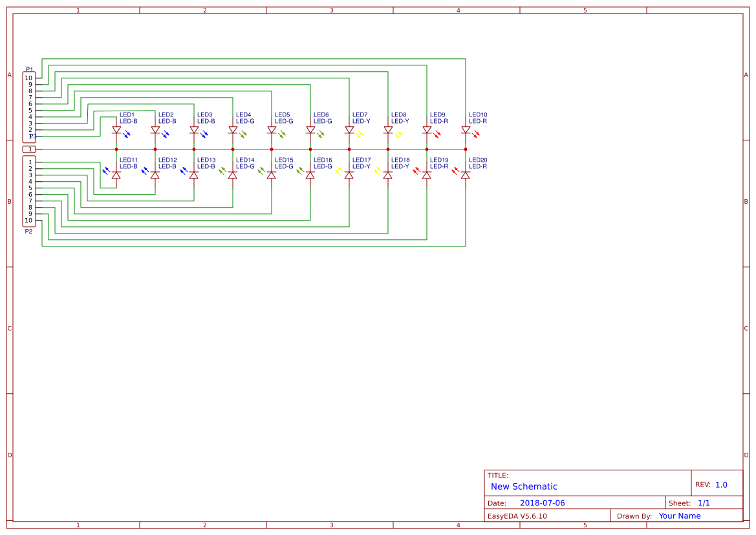
Task: Click pin 1 on connector P3
Action: pos(30,148)
